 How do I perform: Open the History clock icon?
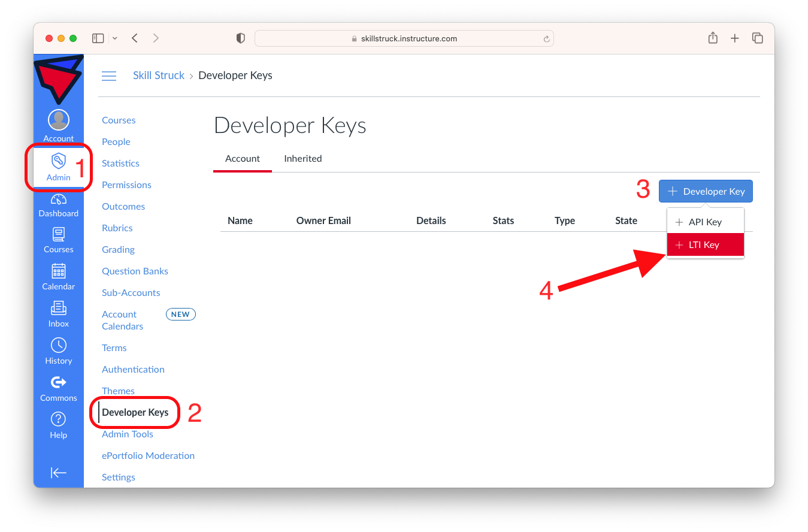58,346
